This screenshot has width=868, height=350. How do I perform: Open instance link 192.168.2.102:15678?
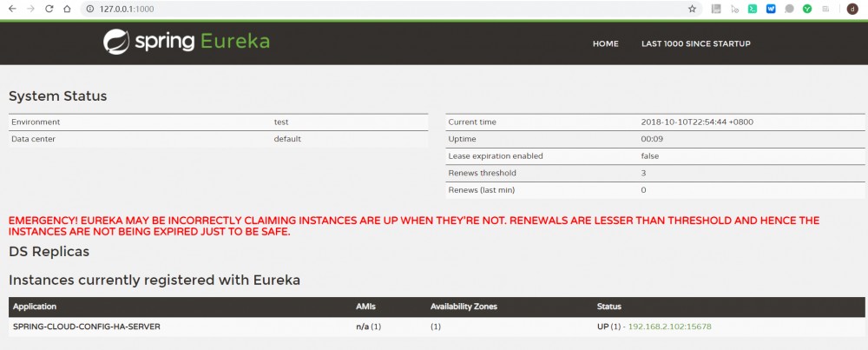(670, 327)
